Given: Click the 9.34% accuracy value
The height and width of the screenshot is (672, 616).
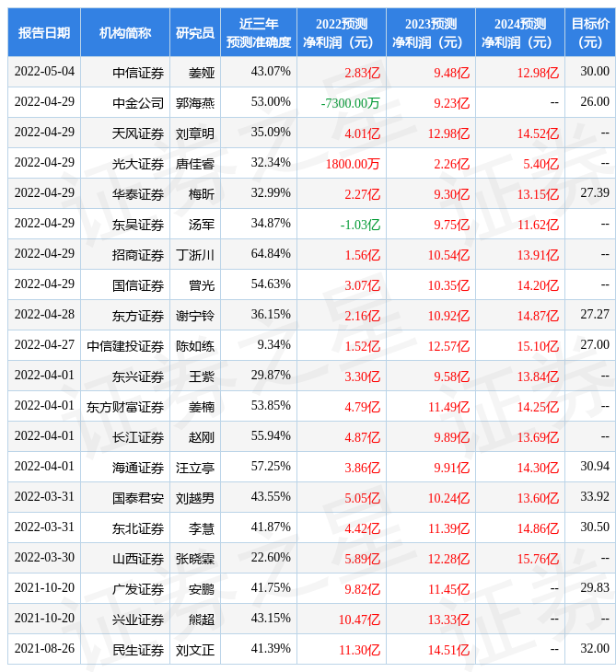Looking at the screenshot, I should [273, 344].
